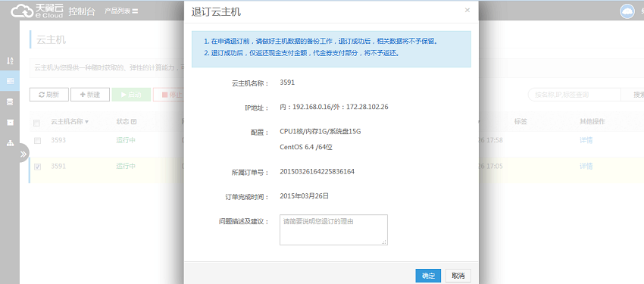Image resolution: width=644 pixels, height=284 pixels.
Task: Go to 控制台 in the top bar
Action: click(x=82, y=11)
